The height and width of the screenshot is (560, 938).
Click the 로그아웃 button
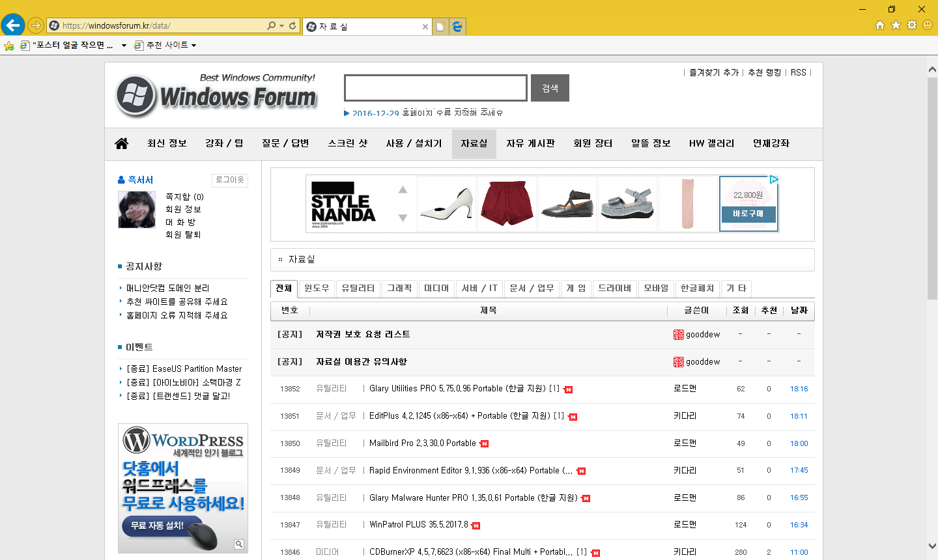[230, 180]
